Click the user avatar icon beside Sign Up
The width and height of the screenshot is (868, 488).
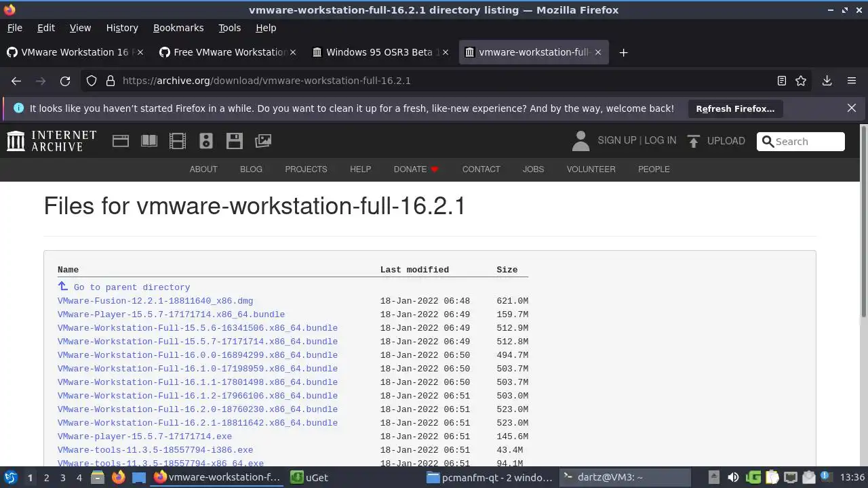[580, 141]
